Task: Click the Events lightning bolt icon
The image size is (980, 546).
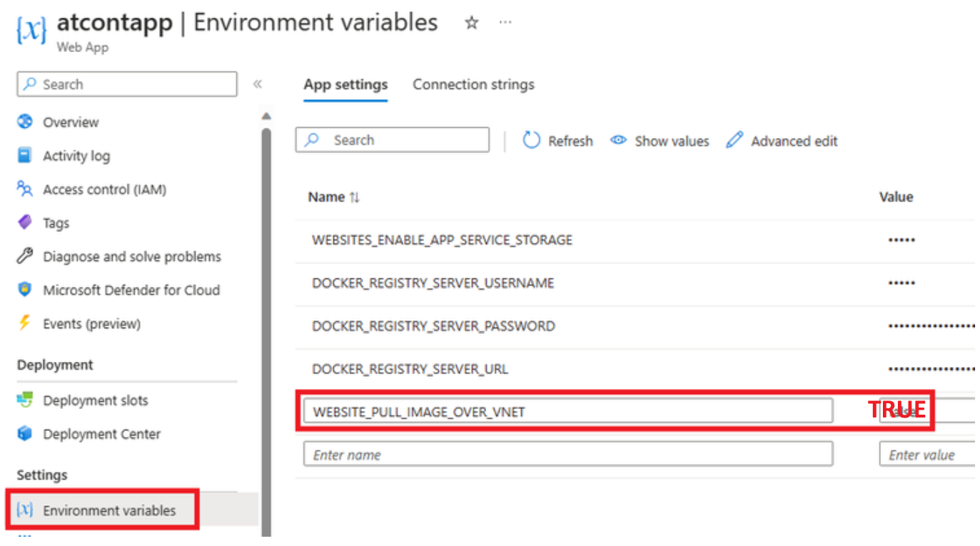Action: pyautogui.click(x=25, y=323)
